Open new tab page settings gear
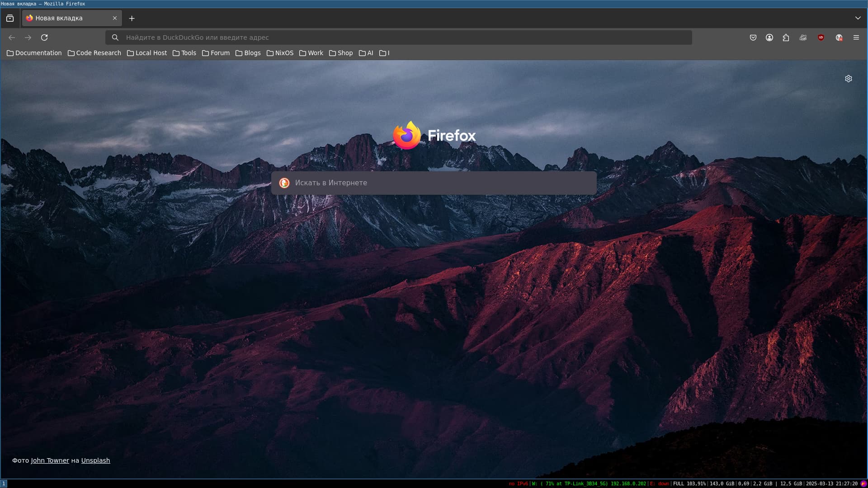This screenshot has height=488, width=868. (x=849, y=79)
